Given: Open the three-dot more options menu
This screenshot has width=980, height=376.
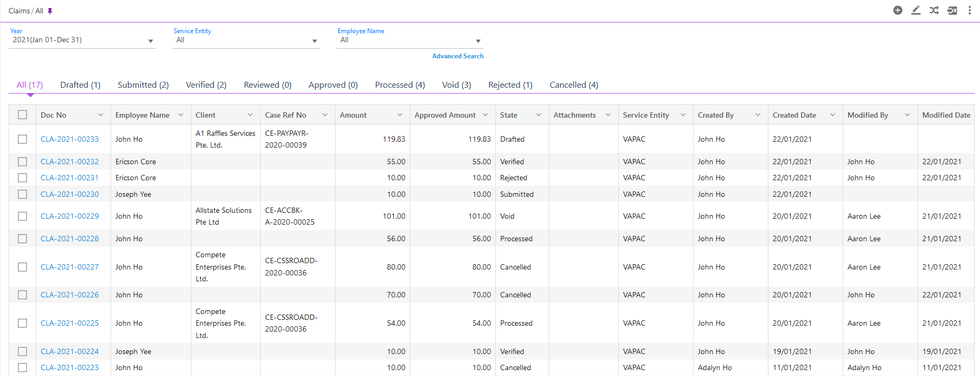Looking at the screenshot, I should tap(969, 10).
